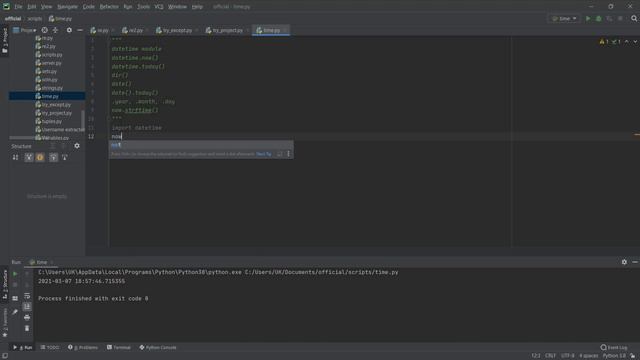Click the CRLF line separator status entry
This screenshot has height=360, width=640.
click(x=550, y=356)
